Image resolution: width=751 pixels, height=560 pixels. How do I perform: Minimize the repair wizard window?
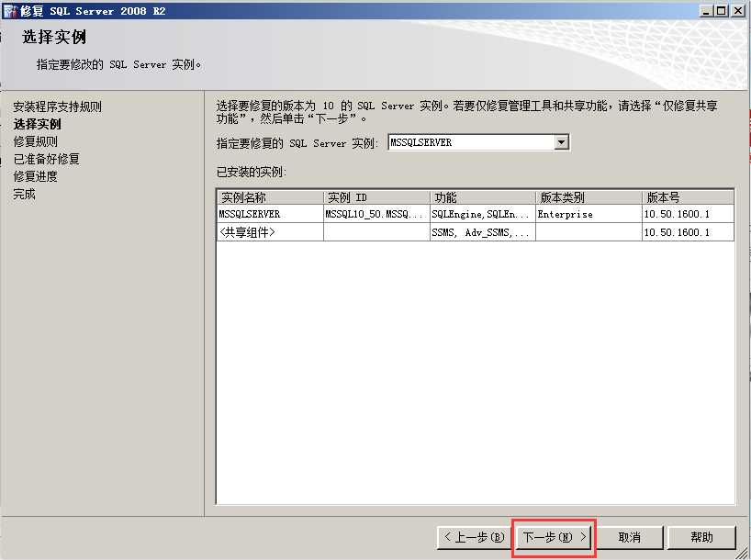tap(705, 10)
